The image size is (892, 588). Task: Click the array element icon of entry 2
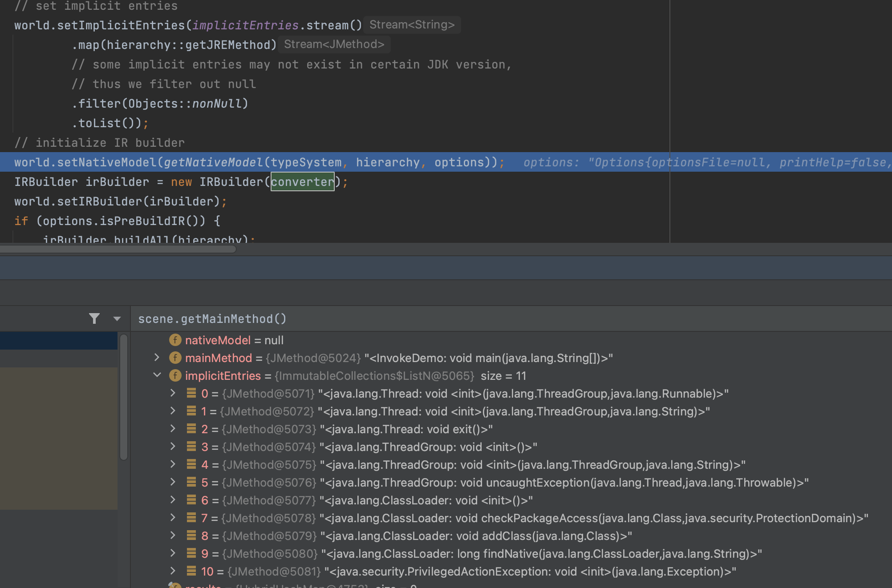click(191, 429)
